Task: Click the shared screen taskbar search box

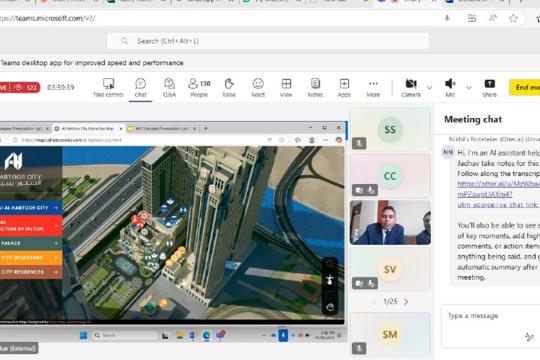Action: [125, 335]
